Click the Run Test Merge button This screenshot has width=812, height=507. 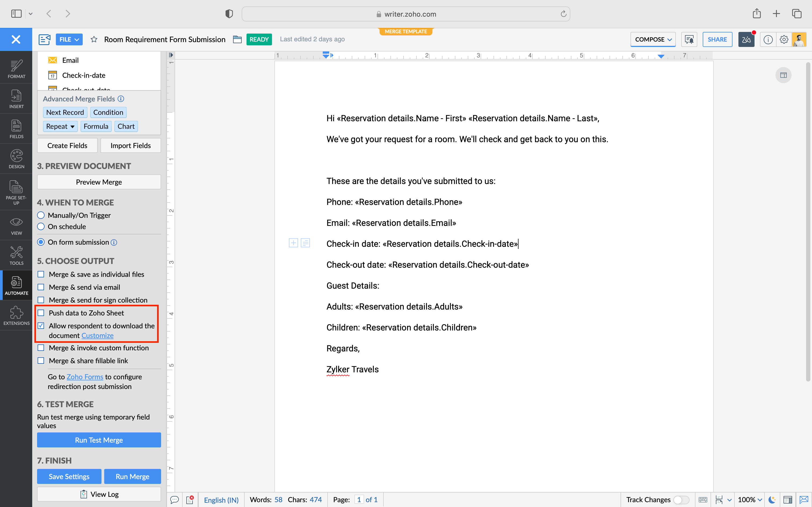[99, 440]
